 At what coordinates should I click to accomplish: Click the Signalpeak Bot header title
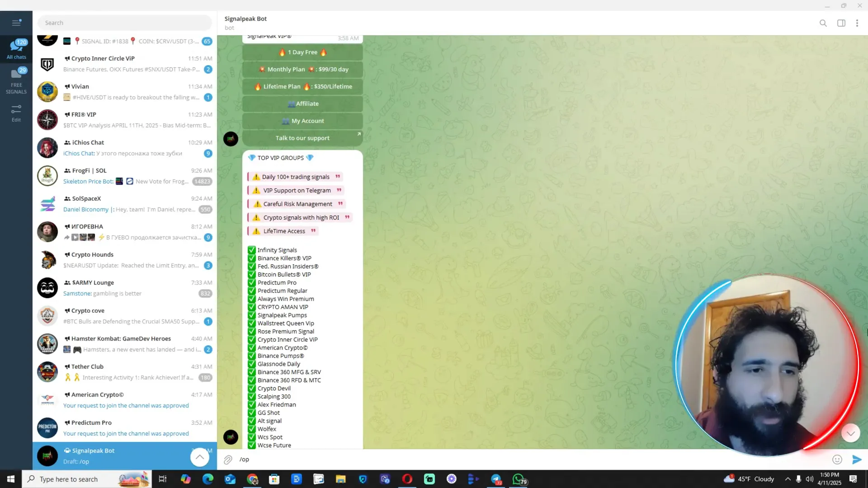pos(245,19)
